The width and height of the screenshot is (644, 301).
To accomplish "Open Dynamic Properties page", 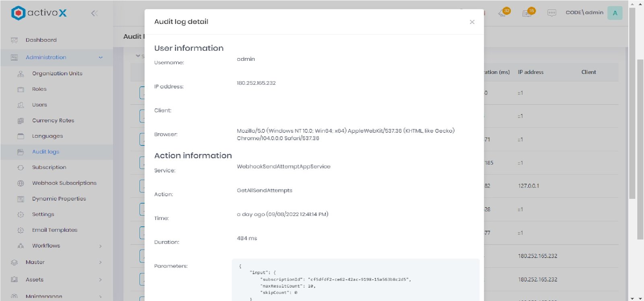I will 59,199.
